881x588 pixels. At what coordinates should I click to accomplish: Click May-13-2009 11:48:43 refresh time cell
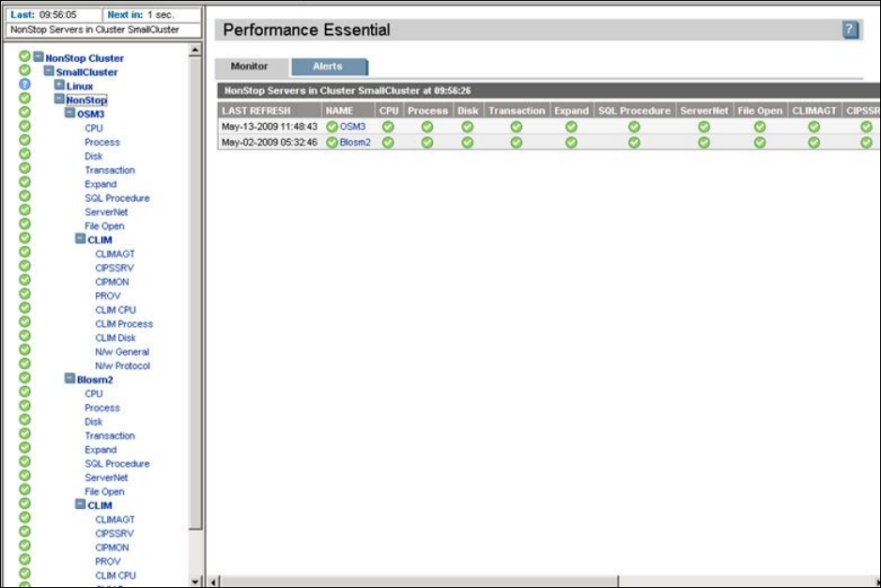pos(270,127)
